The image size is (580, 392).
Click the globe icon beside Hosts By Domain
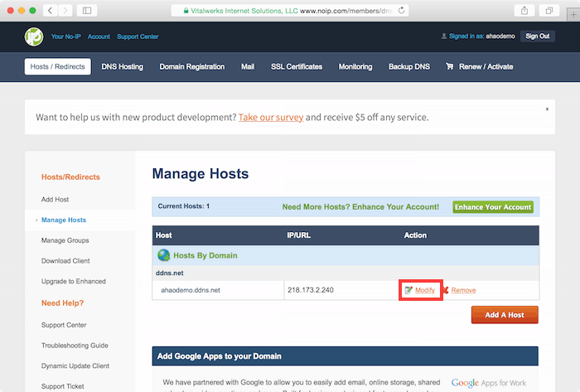tap(163, 255)
